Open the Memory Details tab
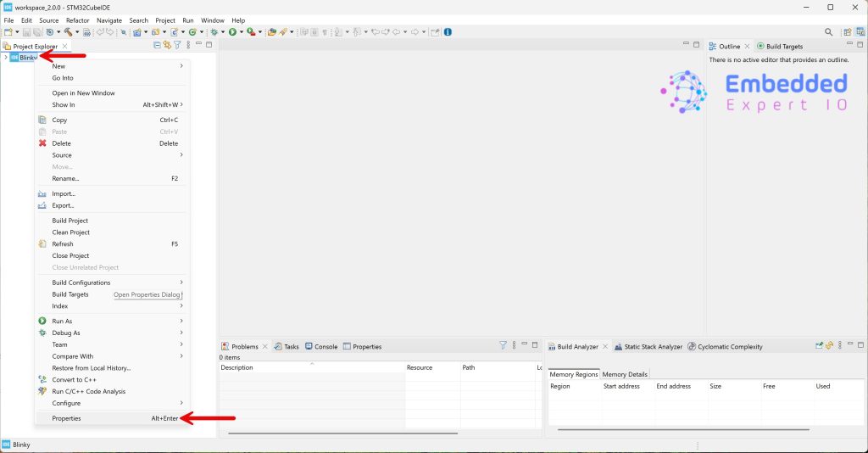Viewport: 868px width, 453px height. tap(625, 374)
